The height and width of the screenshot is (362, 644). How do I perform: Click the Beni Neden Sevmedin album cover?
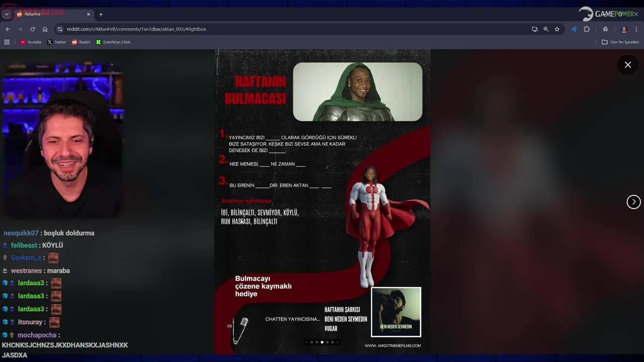coord(396,312)
